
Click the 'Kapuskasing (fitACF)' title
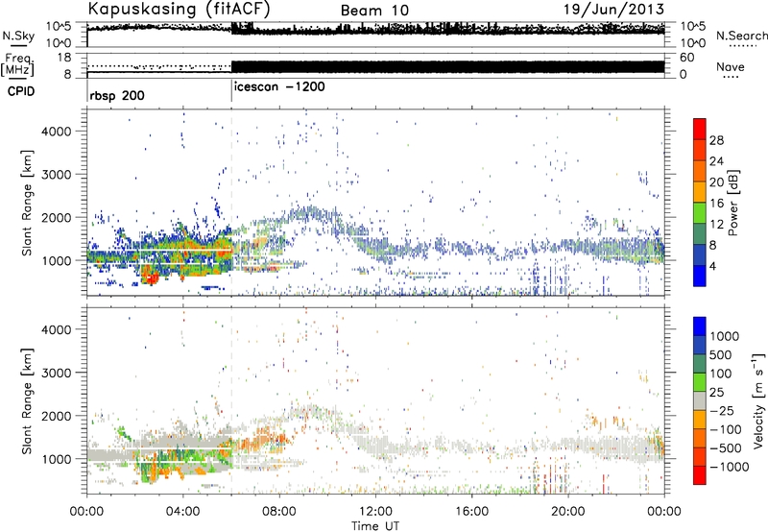[179, 9]
